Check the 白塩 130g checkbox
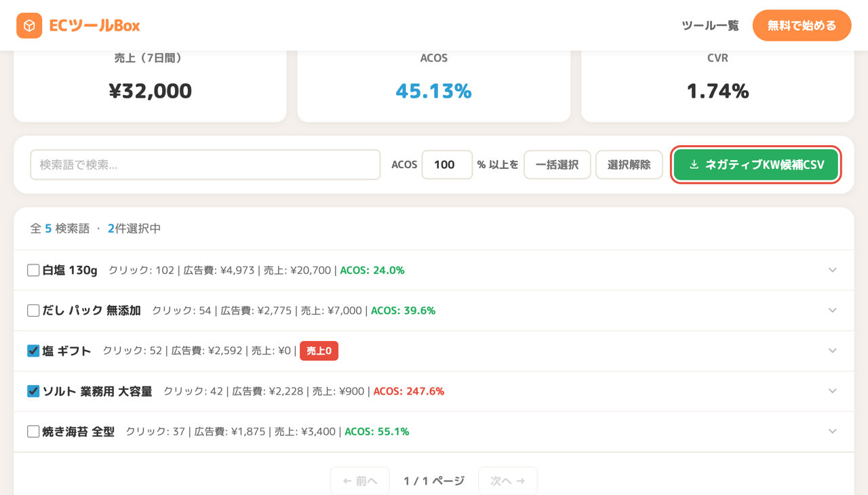868x495 pixels. coord(33,270)
